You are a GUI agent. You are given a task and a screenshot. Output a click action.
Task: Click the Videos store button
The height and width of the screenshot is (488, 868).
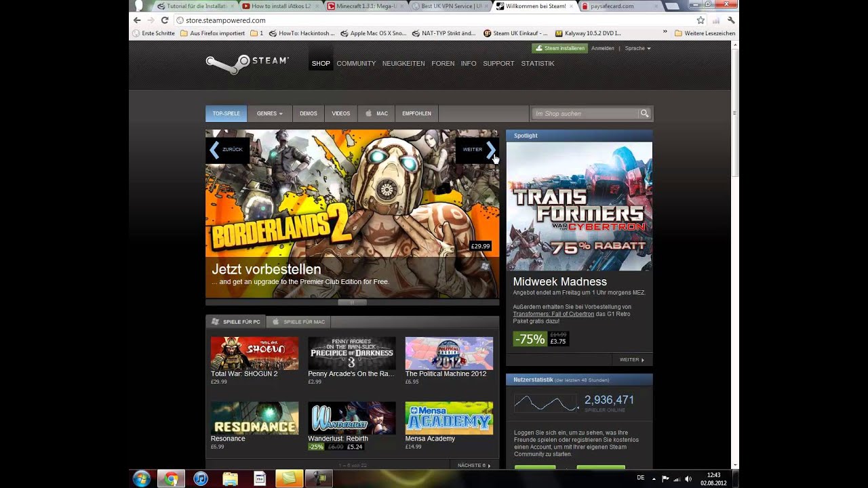click(341, 113)
